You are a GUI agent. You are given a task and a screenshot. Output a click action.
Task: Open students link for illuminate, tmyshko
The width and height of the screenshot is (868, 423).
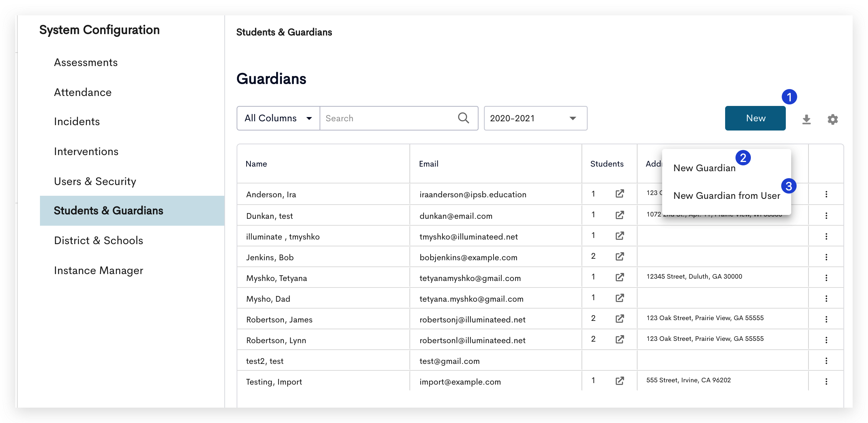(620, 236)
